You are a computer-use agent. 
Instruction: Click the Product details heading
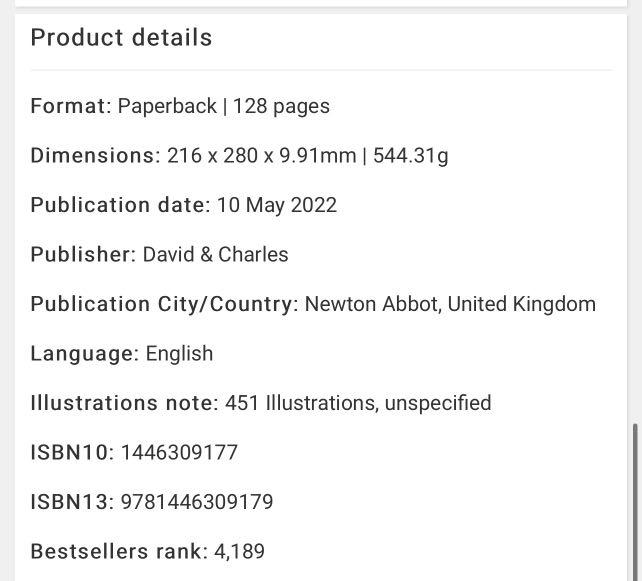pos(121,38)
